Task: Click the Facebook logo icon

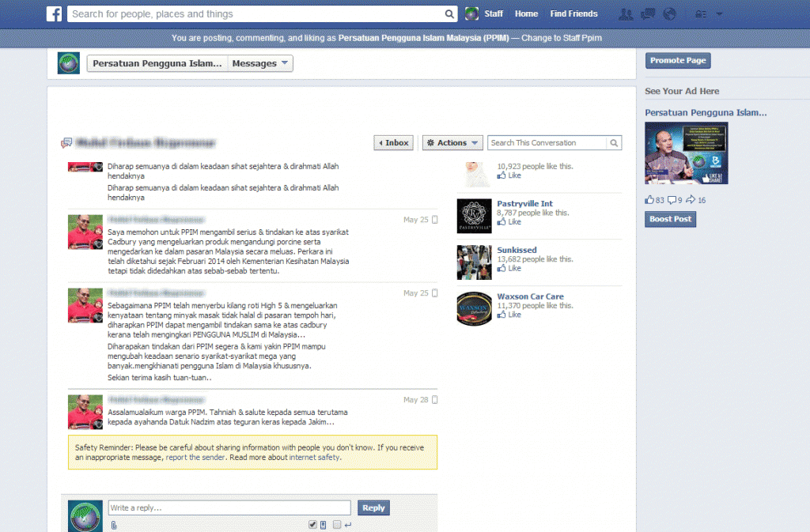Action: click(55, 13)
